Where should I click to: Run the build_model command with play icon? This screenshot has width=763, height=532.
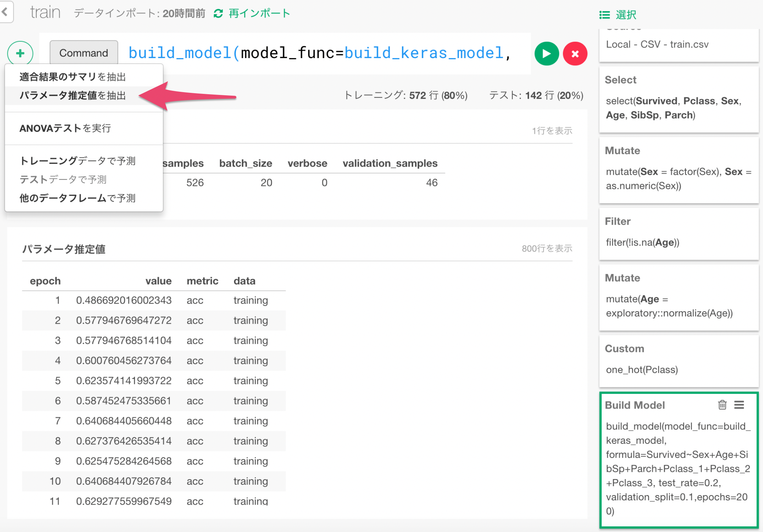[546, 53]
